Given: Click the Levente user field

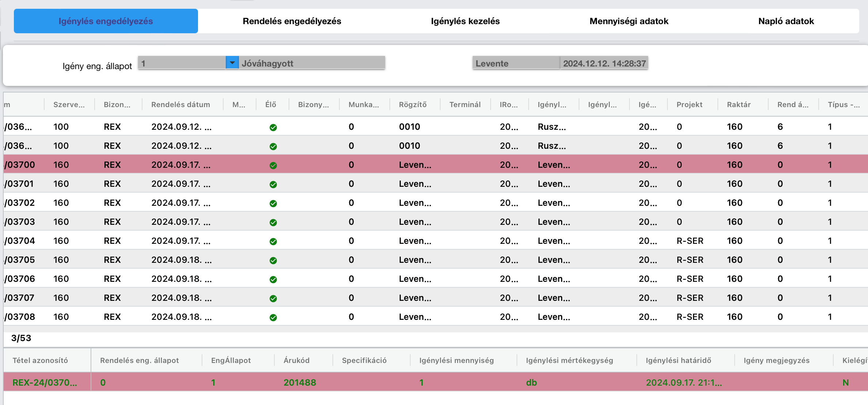Looking at the screenshot, I should (x=516, y=63).
